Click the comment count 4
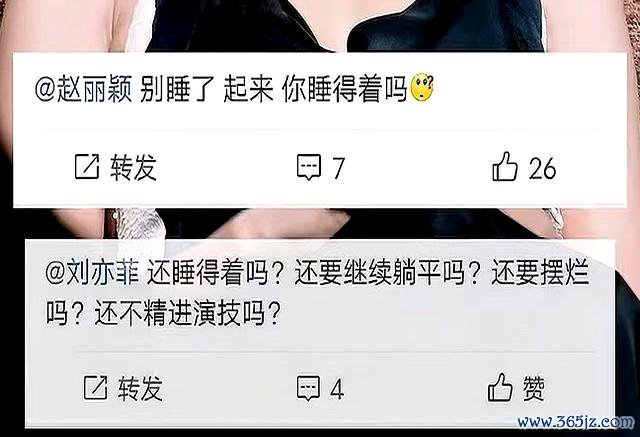This screenshot has height=437, width=640. coord(337,389)
